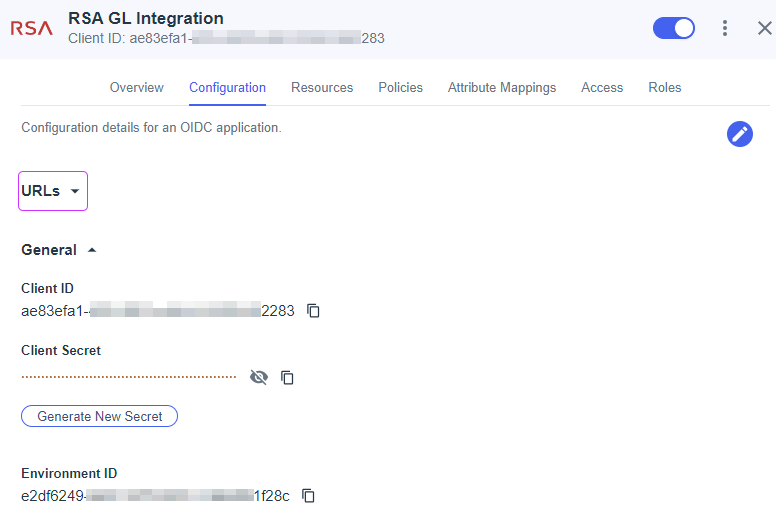Screen dimensions: 776x530
Task: Open the three-dot more options menu
Action: pyautogui.click(x=725, y=28)
